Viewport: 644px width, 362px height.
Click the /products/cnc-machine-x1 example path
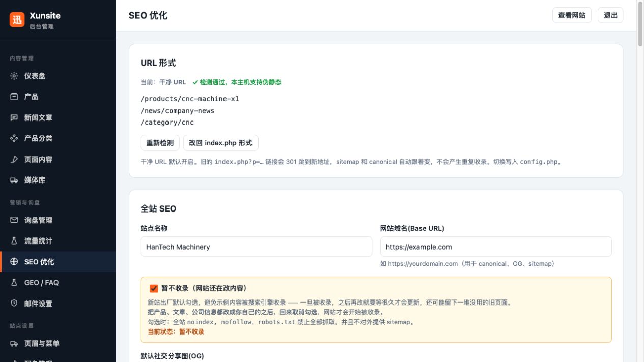pos(190,99)
